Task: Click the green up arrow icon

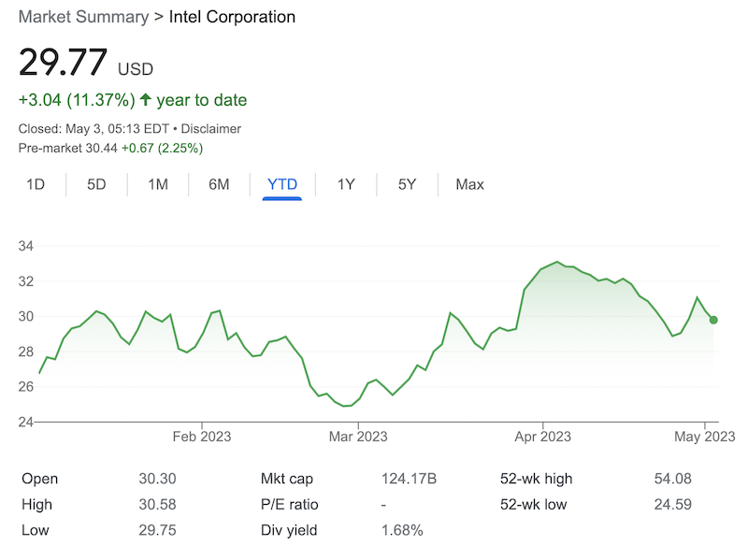Action: tap(146, 100)
